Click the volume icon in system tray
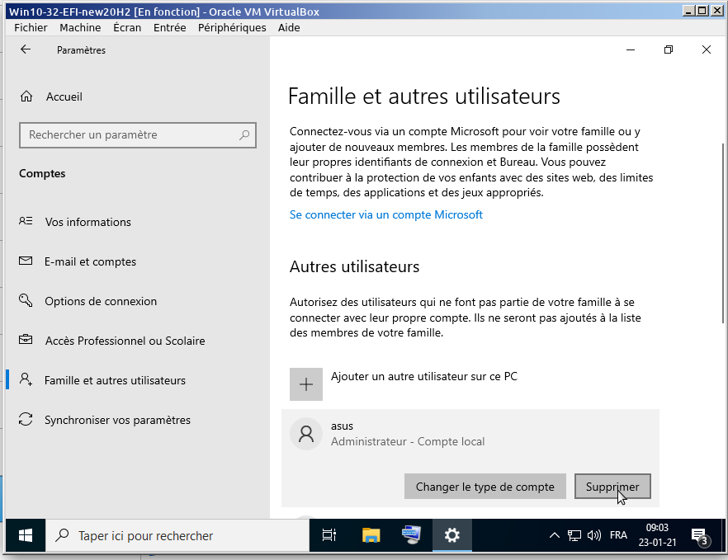728x560 pixels. [593, 535]
